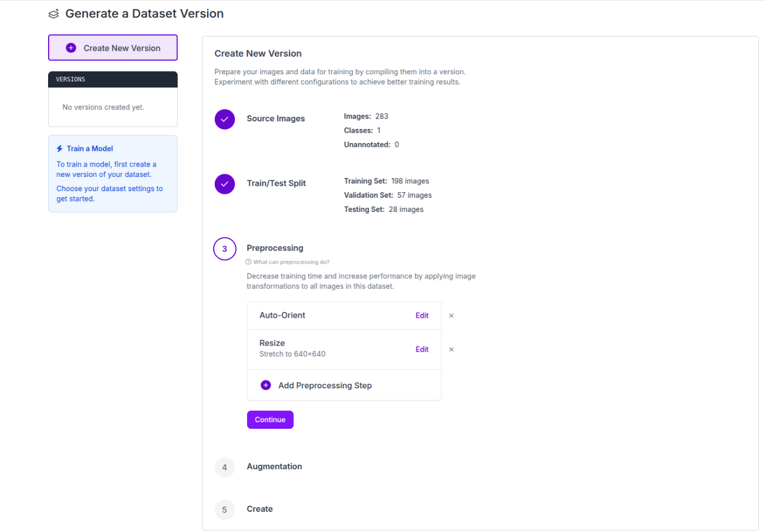This screenshot has width=765, height=532.
Task: Click the Generate a Dataset Version title
Action: coord(144,14)
